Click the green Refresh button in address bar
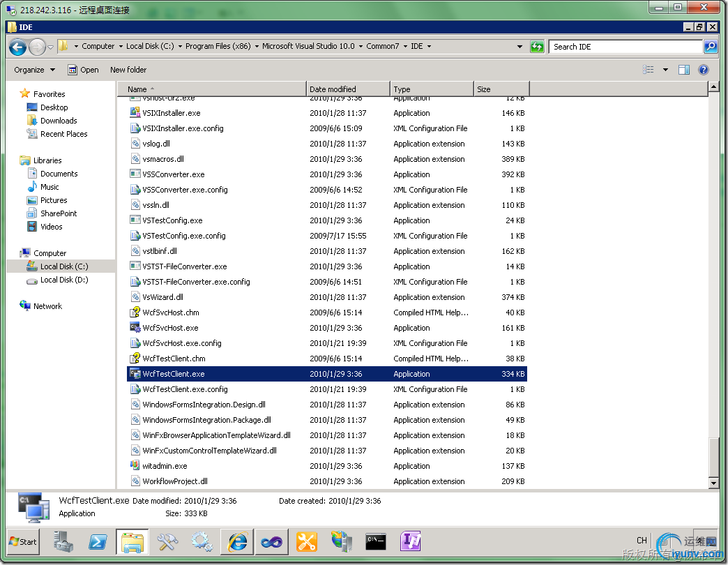The image size is (728, 565). (x=537, y=47)
